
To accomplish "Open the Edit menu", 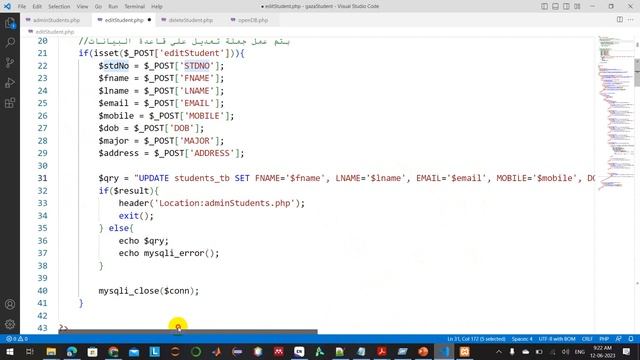I will click(x=37, y=6).
